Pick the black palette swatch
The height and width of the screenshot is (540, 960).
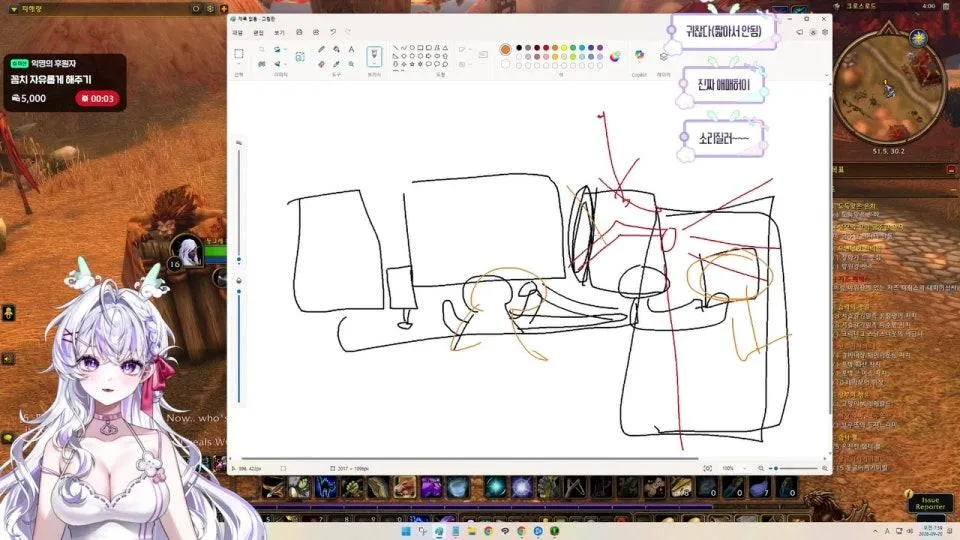[x=519, y=48]
